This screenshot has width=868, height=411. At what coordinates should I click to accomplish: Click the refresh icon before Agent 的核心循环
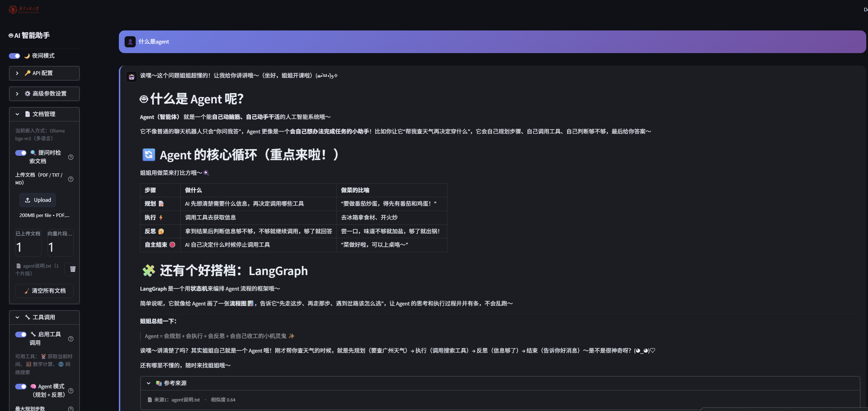click(149, 155)
